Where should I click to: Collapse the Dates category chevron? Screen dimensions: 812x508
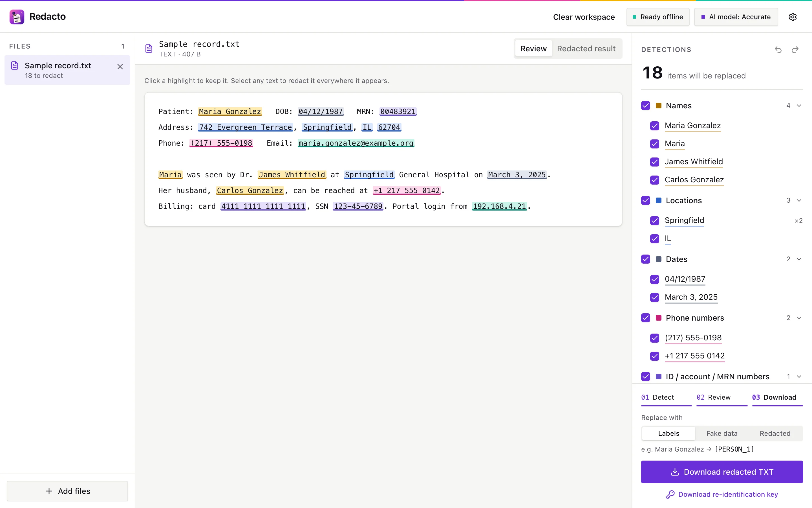(799, 259)
